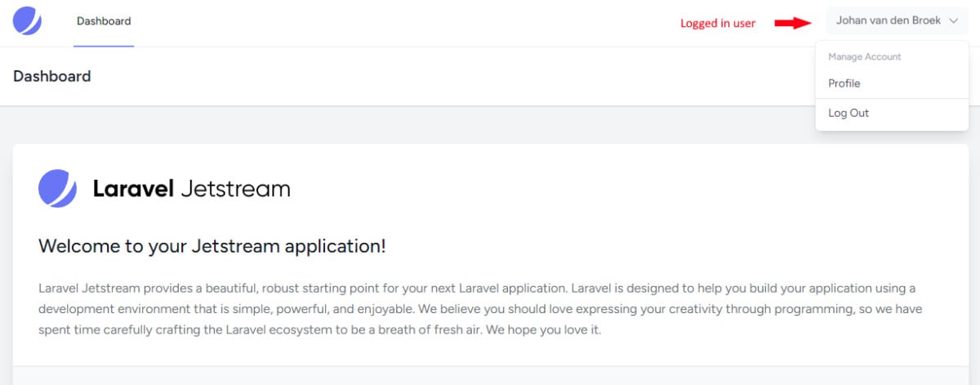Click empty navigation bar space right of Dashboard tab

[408, 23]
